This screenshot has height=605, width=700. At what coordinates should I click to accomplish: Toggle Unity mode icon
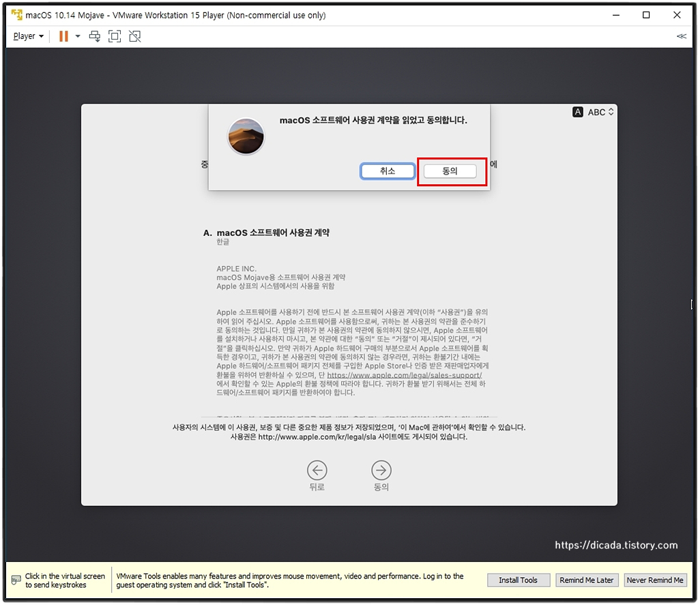click(135, 36)
